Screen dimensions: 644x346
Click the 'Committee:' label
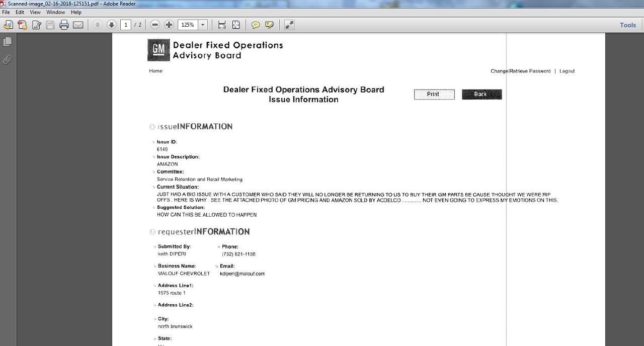[171, 172]
